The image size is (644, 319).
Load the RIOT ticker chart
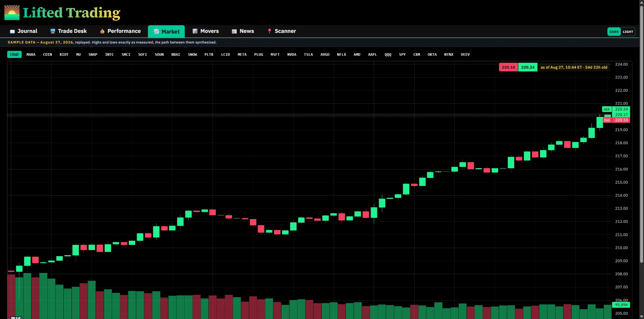coord(64,54)
